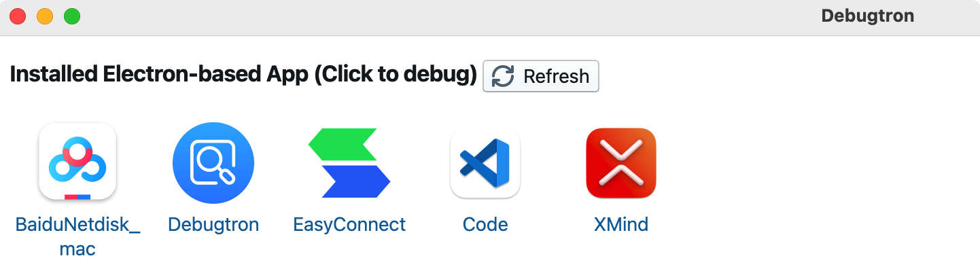The width and height of the screenshot is (980, 273).
Task: Click the Refresh button text
Action: click(557, 76)
